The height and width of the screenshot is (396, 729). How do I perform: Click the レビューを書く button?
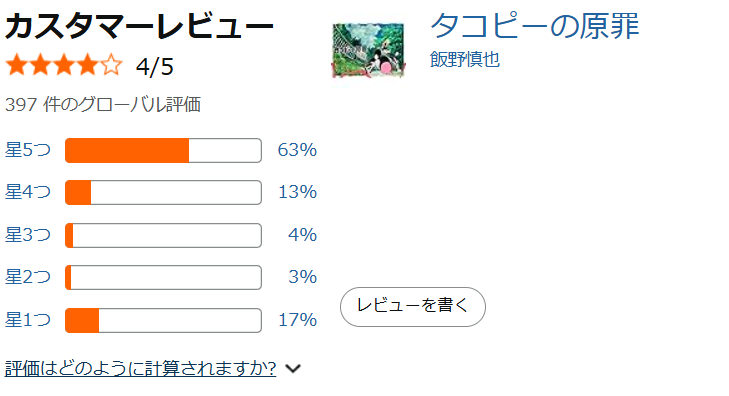point(413,307)
